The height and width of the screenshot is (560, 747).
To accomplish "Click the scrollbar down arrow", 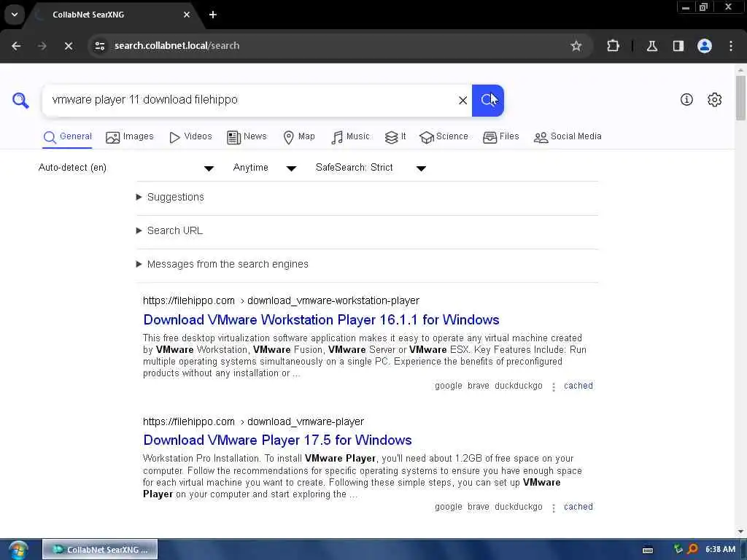I will tap(741, 532).
